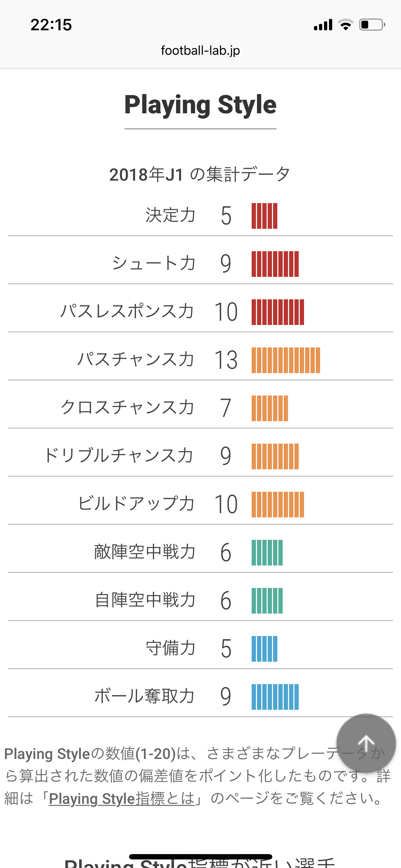This screenshot has width=401, height=868.
Task: Tap the red シュート力 rating bar
Action: click(x=275, y=264)
